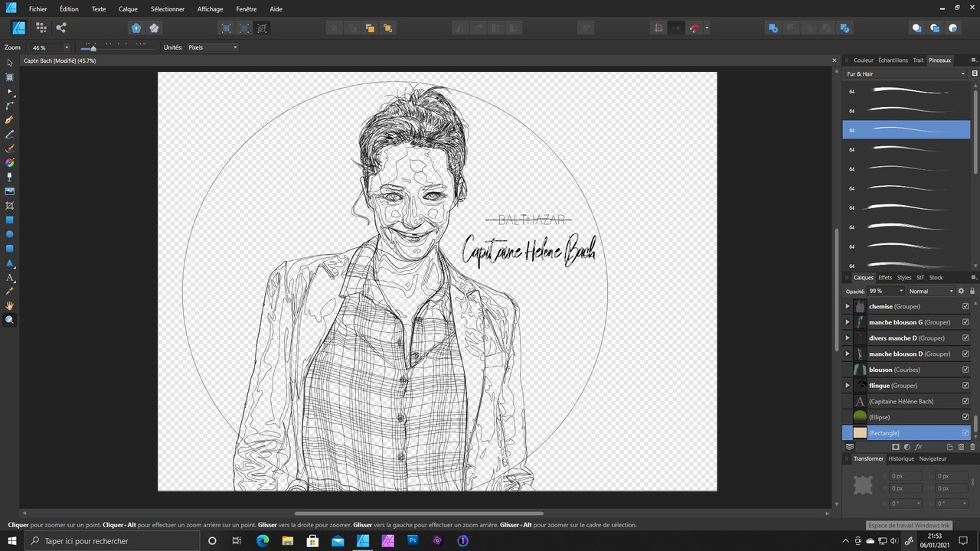
Task: Toggle visibility of flingue layer
Action: coord(965,385)
